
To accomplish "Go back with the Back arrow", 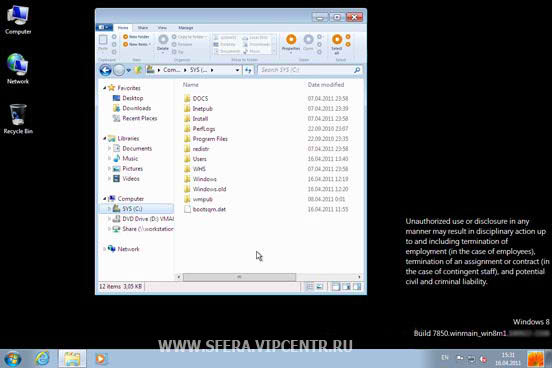I will (x=105, y=70).
